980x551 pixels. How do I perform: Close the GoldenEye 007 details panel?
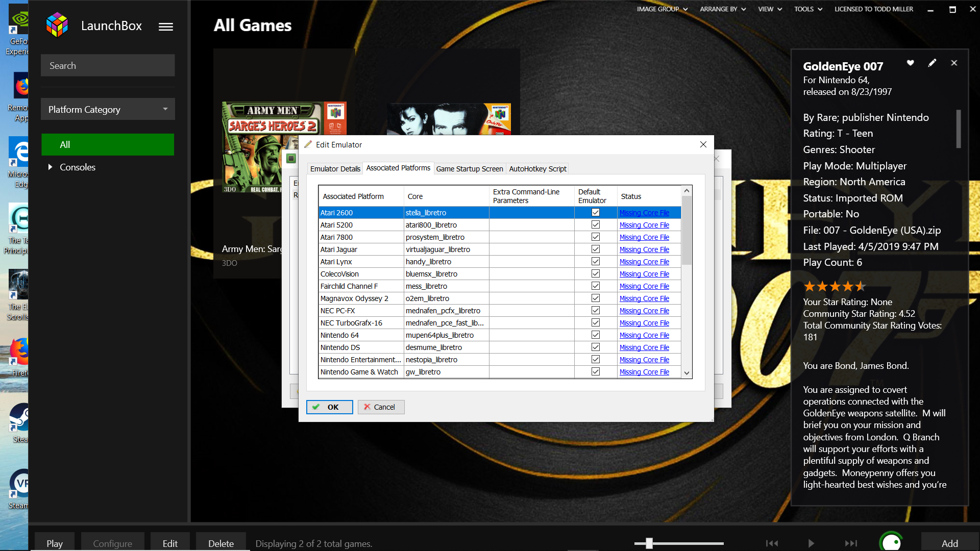[954, 63]
